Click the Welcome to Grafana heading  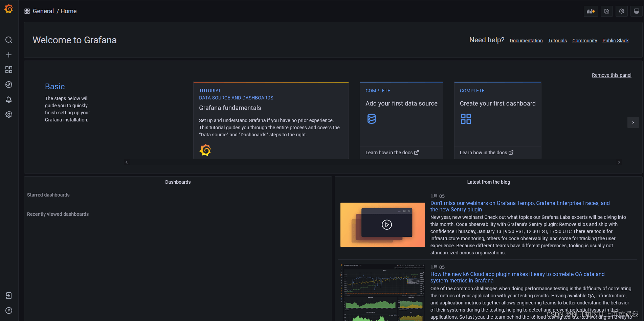point(74,40)
